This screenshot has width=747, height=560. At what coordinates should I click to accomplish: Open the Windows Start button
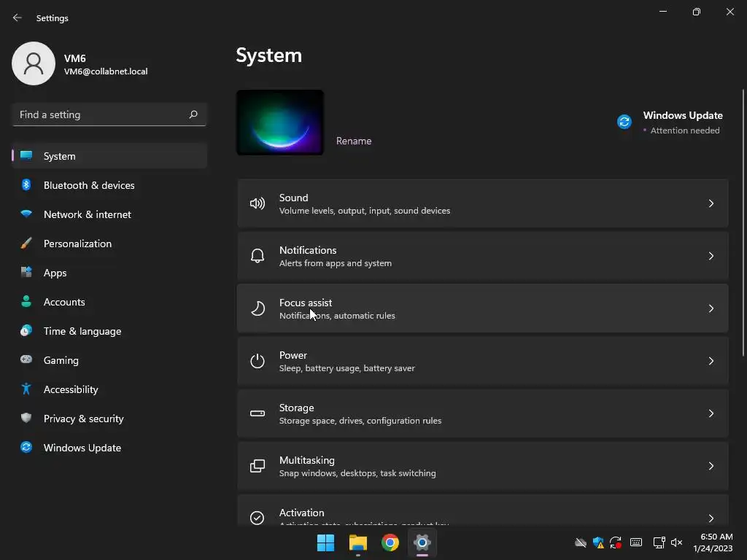(x=326, y=542)
